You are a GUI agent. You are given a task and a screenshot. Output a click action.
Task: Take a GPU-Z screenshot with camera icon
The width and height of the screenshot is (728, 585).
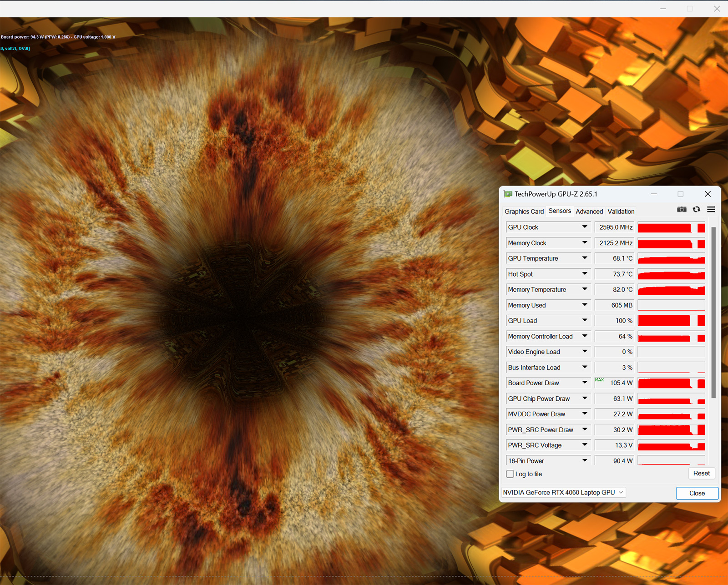[x=682, y=209]
